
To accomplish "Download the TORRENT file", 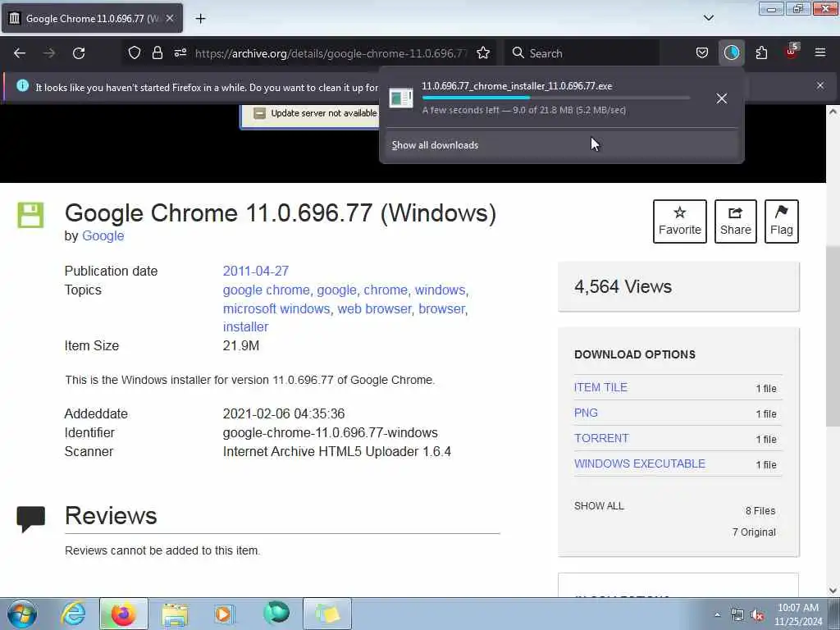I will (x=601, y=438).
